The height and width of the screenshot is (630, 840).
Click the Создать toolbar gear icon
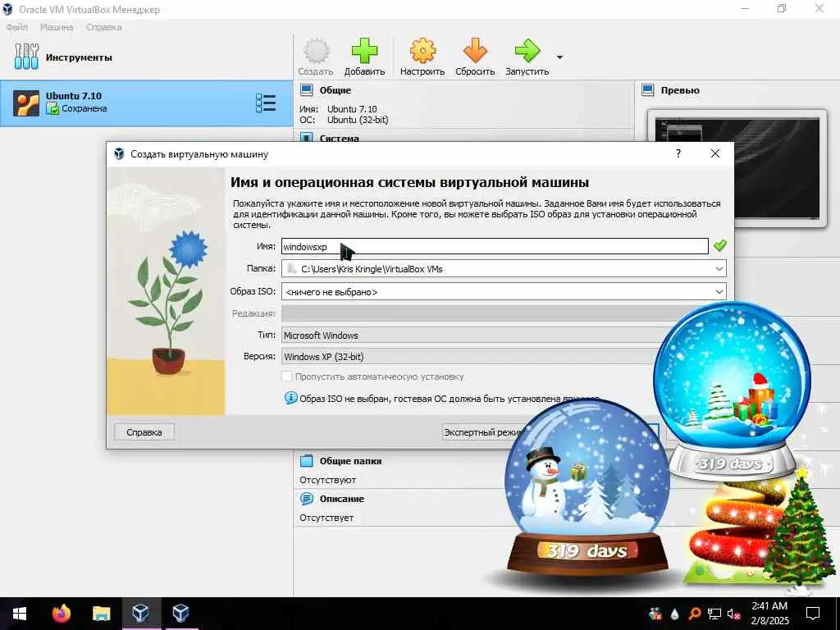pyautogui.click(x=316, y=51)
